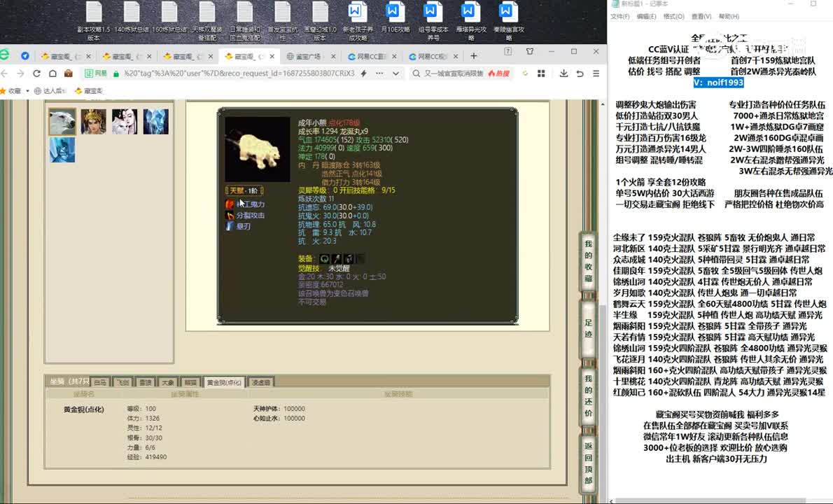Click highlighted text V: noif1993 in Notepad
Image resolution: width=833 pixels, height=504 pixels.
click(718, 83)
